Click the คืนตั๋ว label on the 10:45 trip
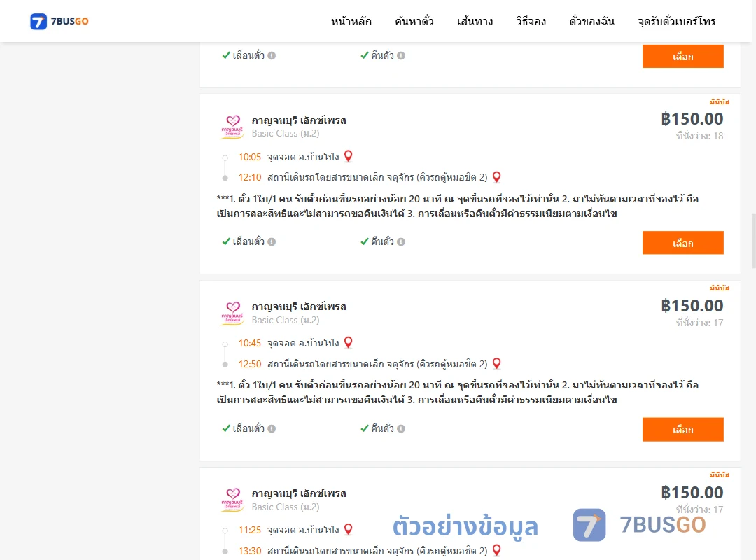The height and width of the screenshot is (560, 756). pos(382,428)
